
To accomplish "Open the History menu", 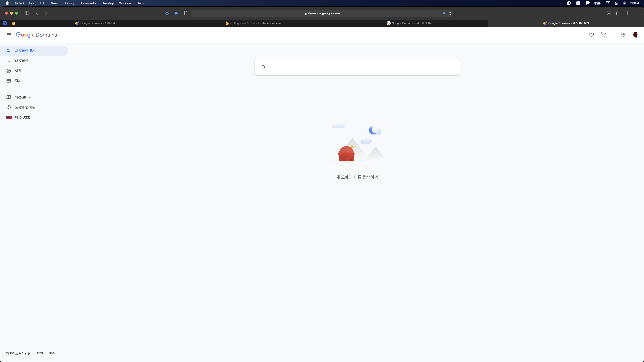I will tap(69, 3).
